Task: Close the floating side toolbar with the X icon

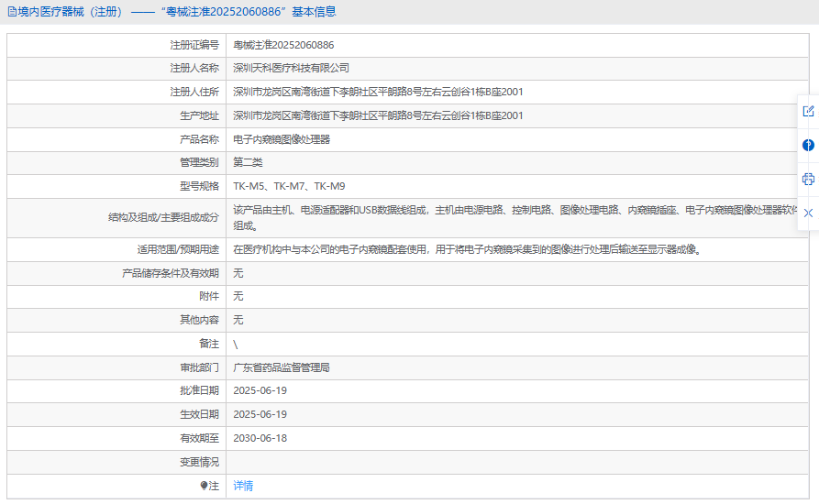Action: (808, 213)
